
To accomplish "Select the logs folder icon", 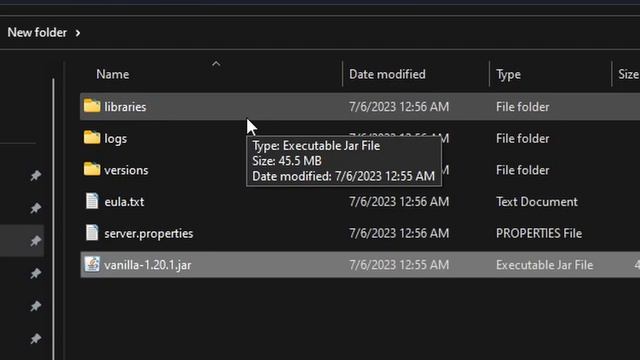I will (92, 138).
